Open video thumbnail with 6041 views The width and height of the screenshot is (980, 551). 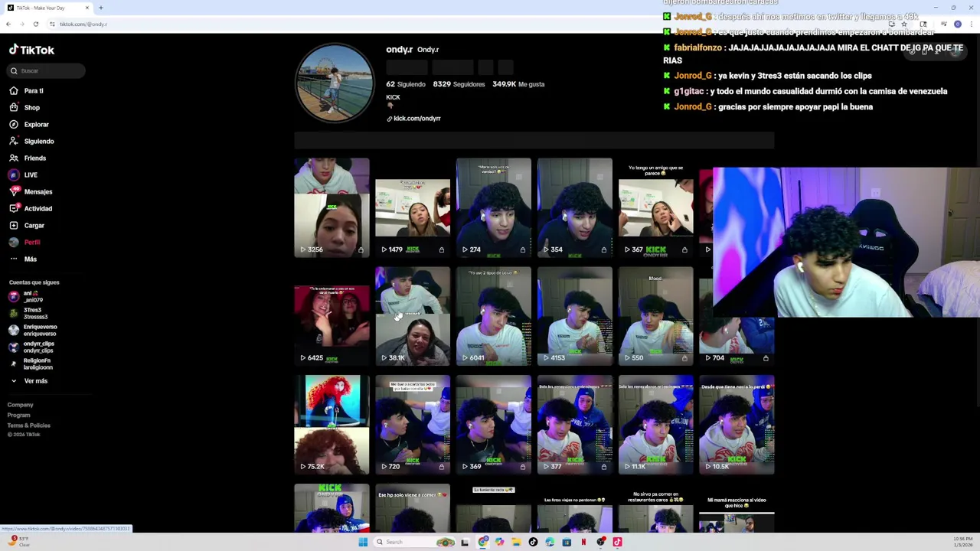pyautogui.click(x=494, y=316)
